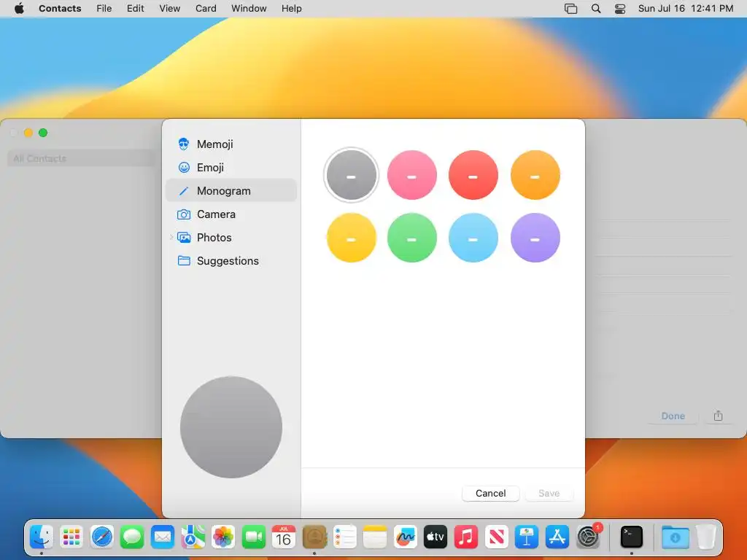Open the Help menu
The height and width of the screenshot is (560, 747).
point(292,9)
